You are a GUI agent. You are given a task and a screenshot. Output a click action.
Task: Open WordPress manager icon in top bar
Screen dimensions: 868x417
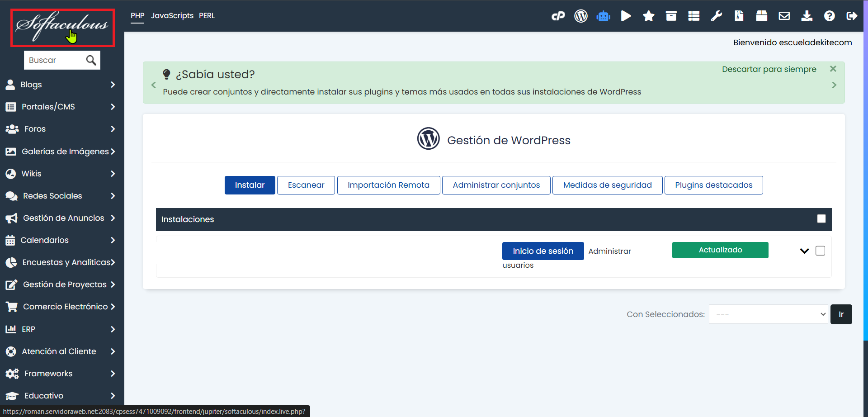[x=581, y=16]
